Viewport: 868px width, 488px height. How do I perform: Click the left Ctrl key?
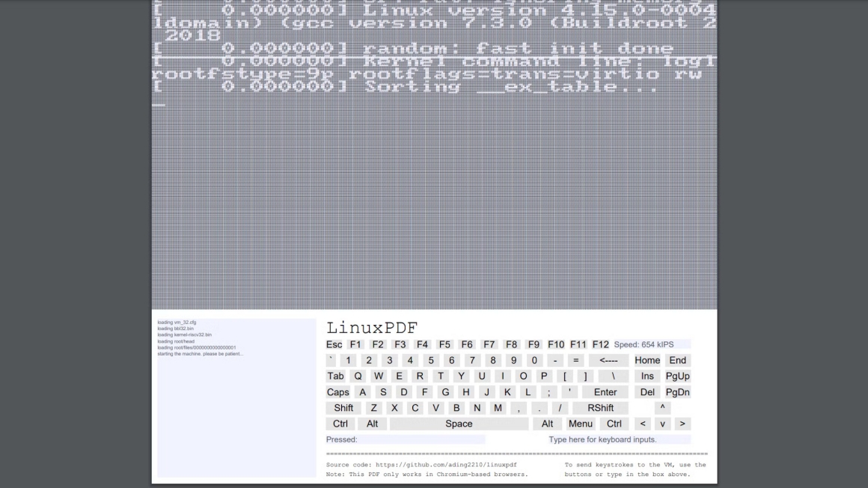point(340,424)
